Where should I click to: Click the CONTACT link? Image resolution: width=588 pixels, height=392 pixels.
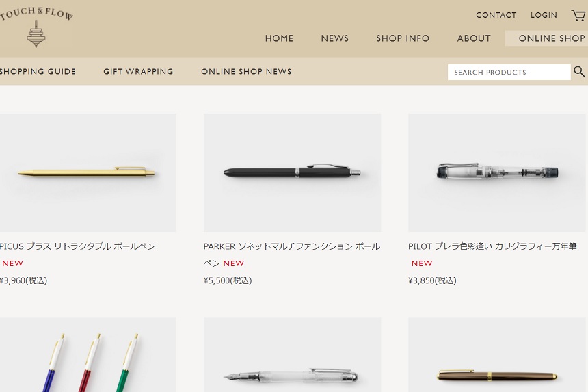496,15
